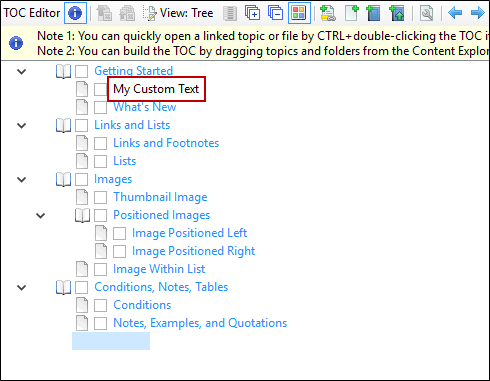Select the Links and Footnotes entry
490x381 pixels.
(x=166, y=143)
